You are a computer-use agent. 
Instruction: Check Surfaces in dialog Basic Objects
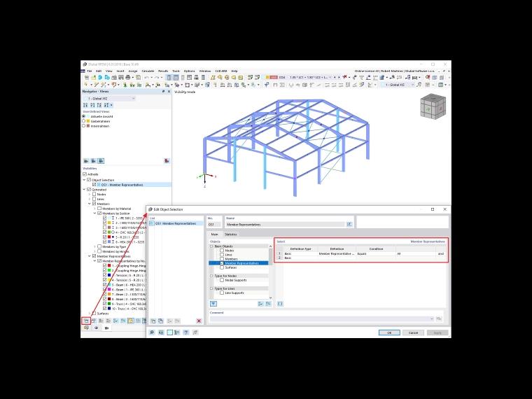(222, 267)
